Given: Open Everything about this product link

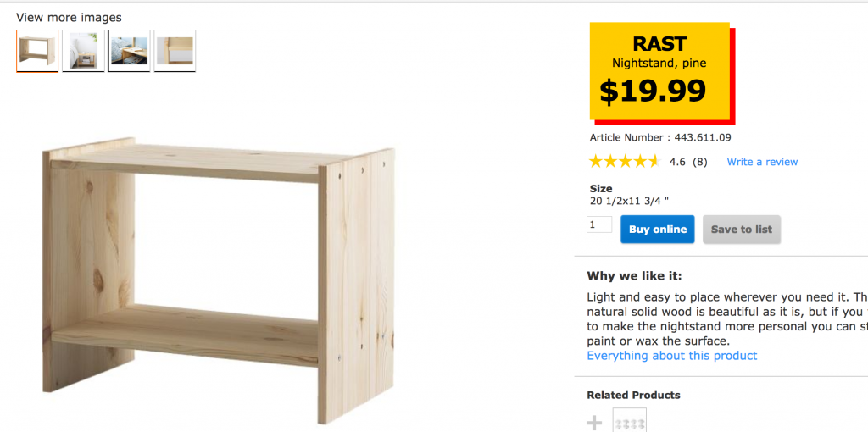Looking at the screenshot, I should click(x=672, y=356).
